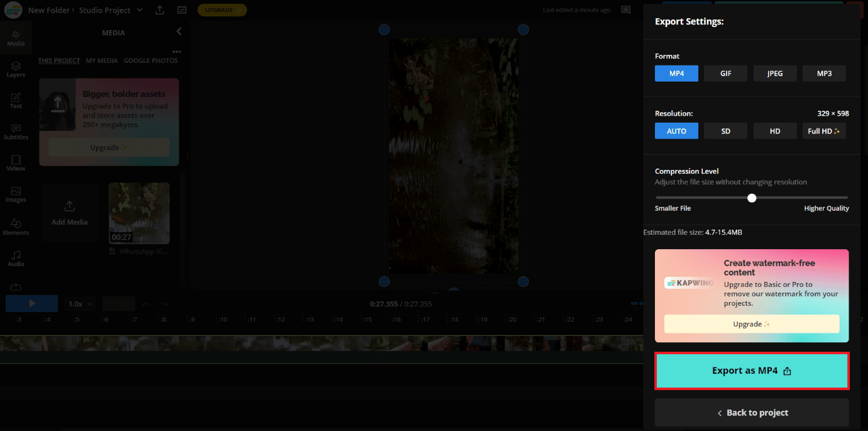Click Back to project button
868x431 pixels.
[x=752, y=413]
